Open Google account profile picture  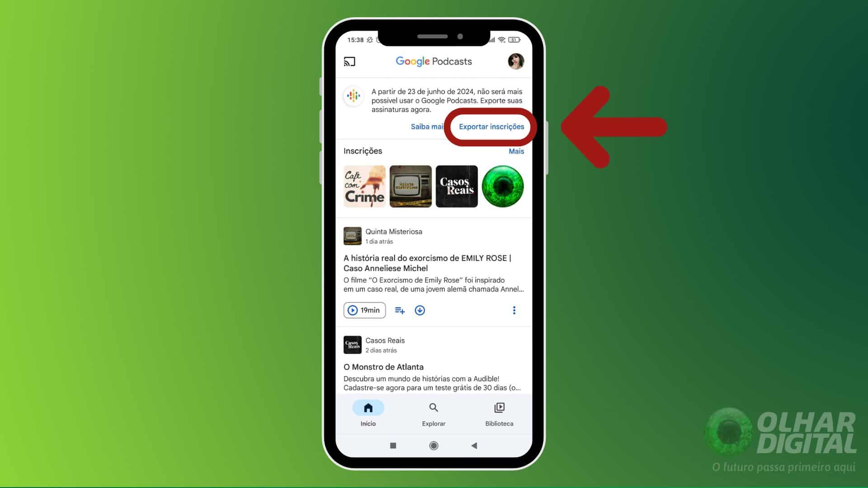pos(515,61)
